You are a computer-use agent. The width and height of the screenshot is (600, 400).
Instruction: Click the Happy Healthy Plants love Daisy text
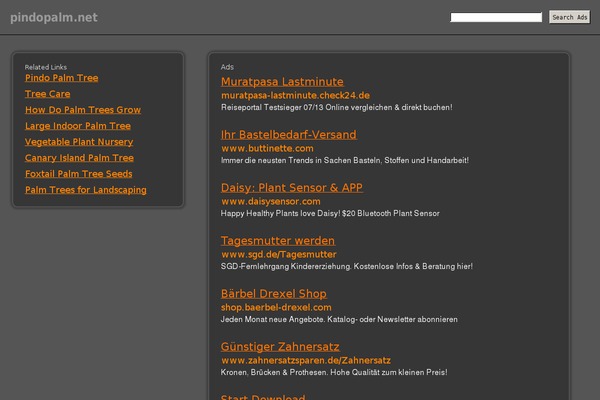pyautogui.click(x=330, y=213)
